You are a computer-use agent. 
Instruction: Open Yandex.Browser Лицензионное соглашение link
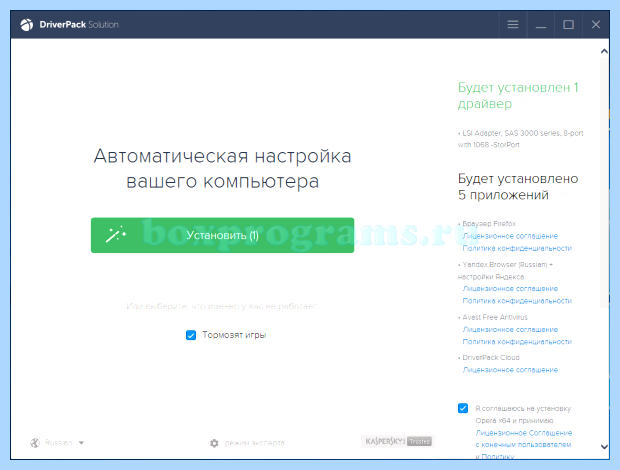510,289
